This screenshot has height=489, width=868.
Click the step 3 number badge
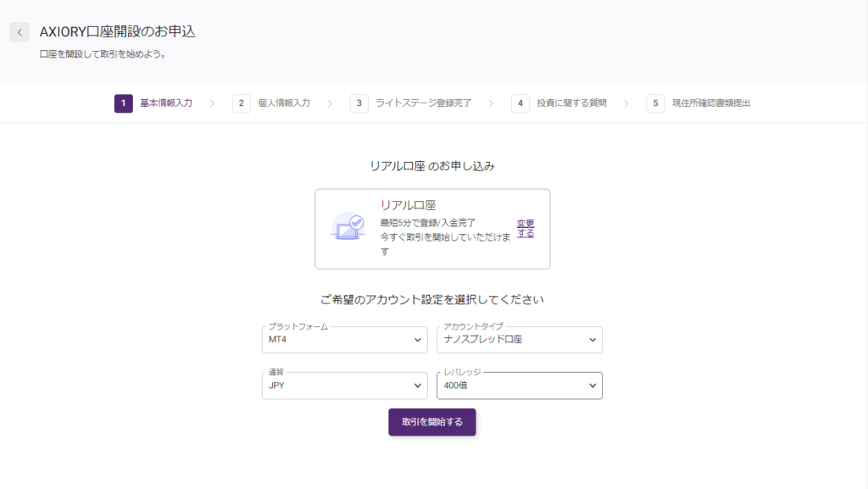pos(359,103)
